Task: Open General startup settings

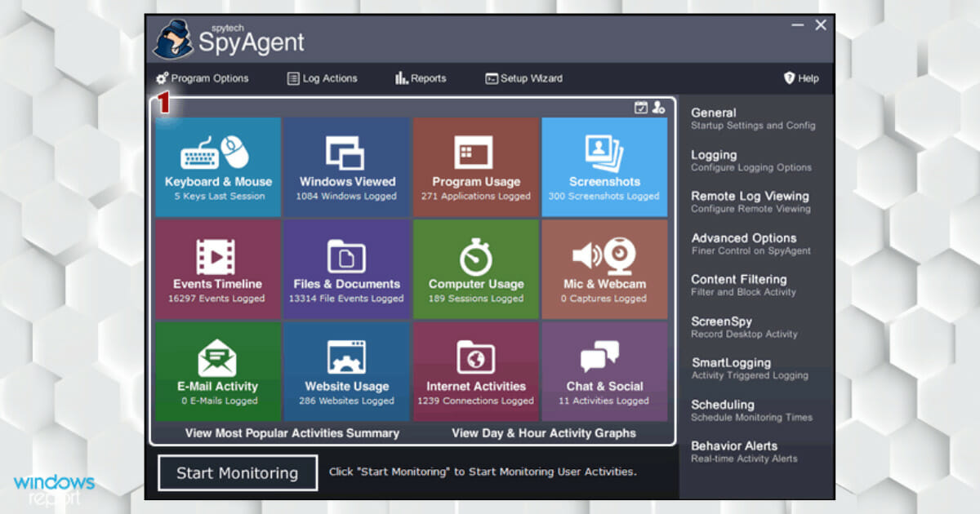Action: click(x=753, y=118)
